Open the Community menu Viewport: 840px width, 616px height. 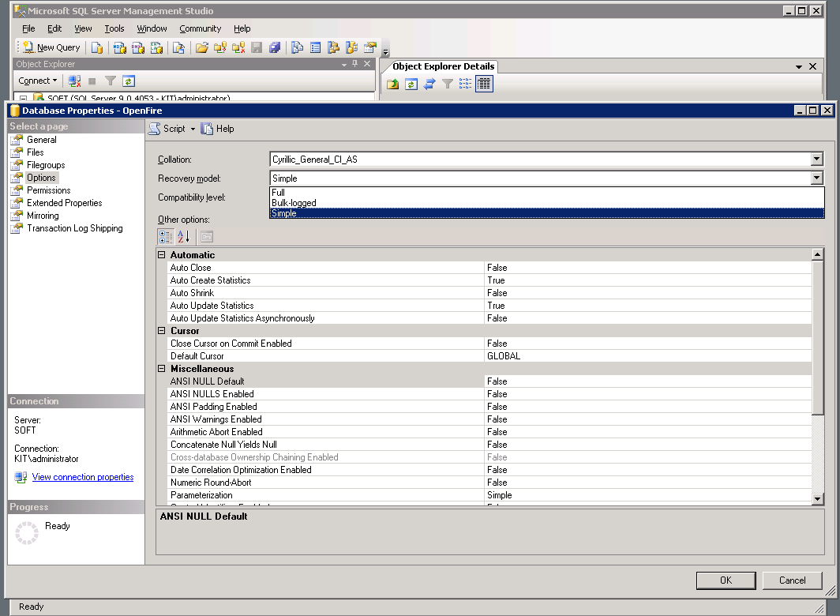tap(200, 28)
